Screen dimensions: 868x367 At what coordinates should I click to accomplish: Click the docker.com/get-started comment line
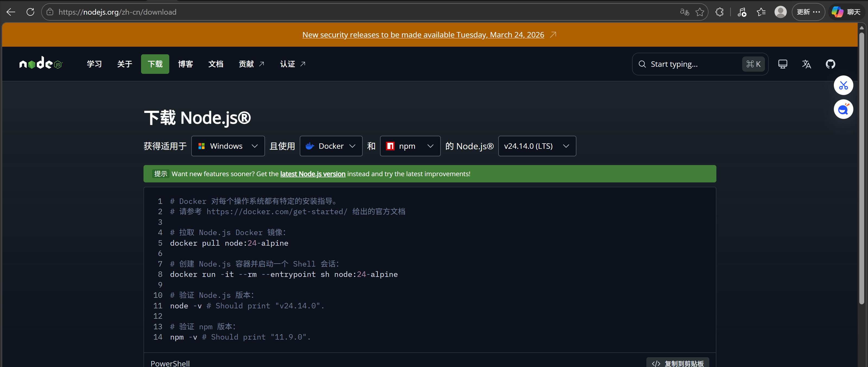[288, 212]
